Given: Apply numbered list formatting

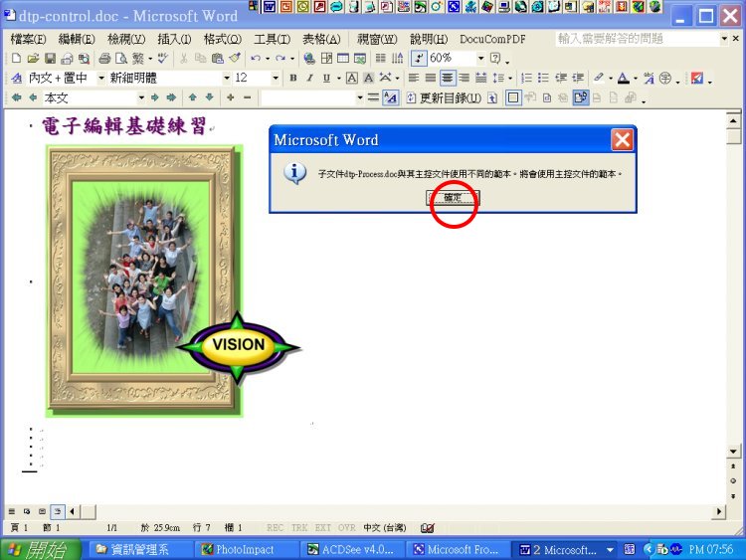Looking at the screenshot, I should (x=526, y=78).
